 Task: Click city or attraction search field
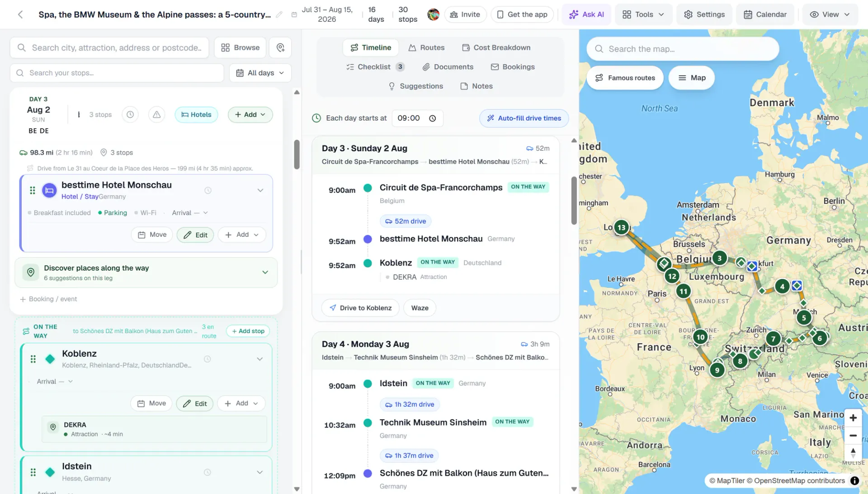click(x=109, y=47)
